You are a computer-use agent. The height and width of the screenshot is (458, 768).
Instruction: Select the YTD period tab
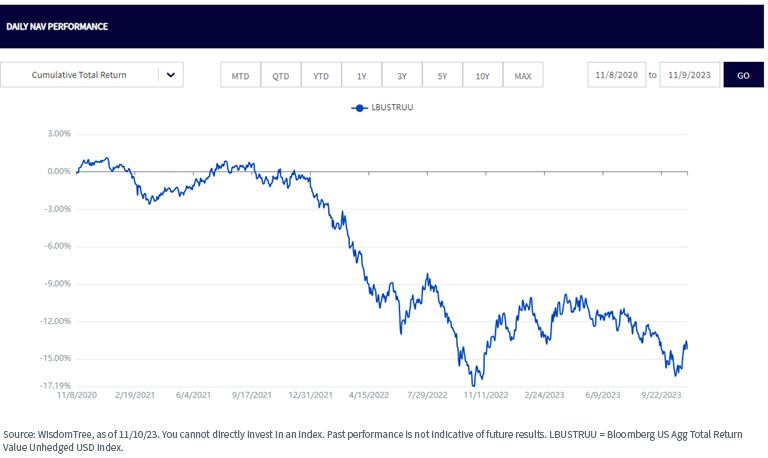click(321, 75)
